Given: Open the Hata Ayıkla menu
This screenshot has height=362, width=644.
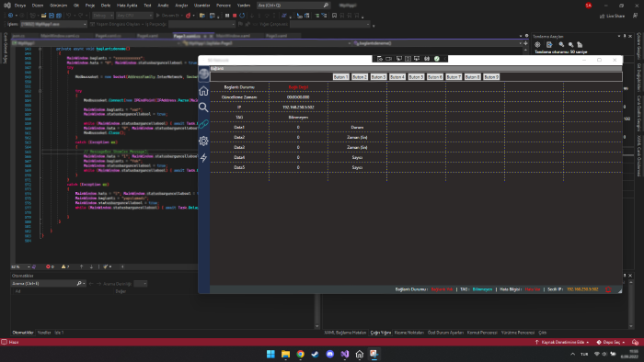Looking at the screenshot, I should (x=127, y=6).
